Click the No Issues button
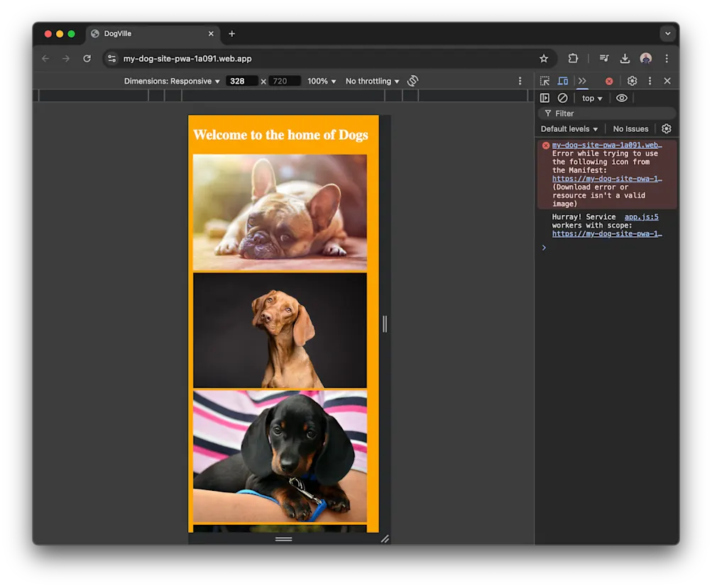Screen dimensions: 712x588 [x=630, y=128]
